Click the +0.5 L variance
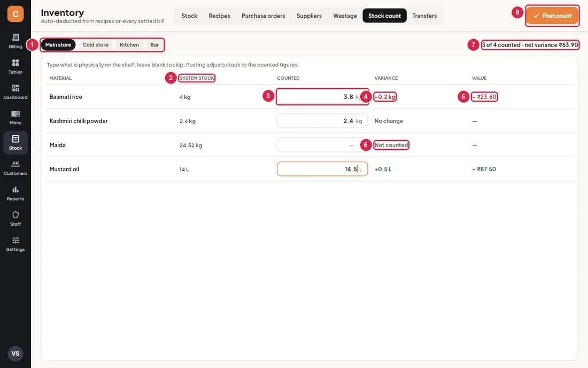 pyautogui.click(x=383, y=169)
